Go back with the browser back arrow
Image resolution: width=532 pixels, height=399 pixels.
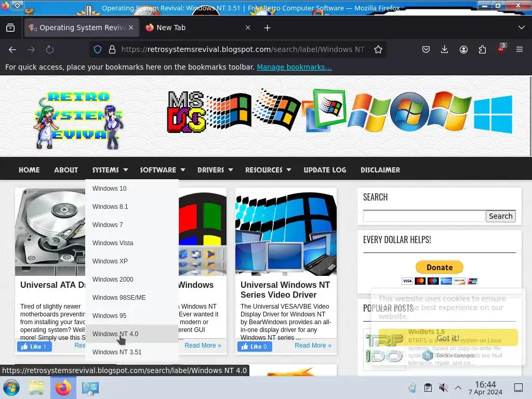coord(12,49)
